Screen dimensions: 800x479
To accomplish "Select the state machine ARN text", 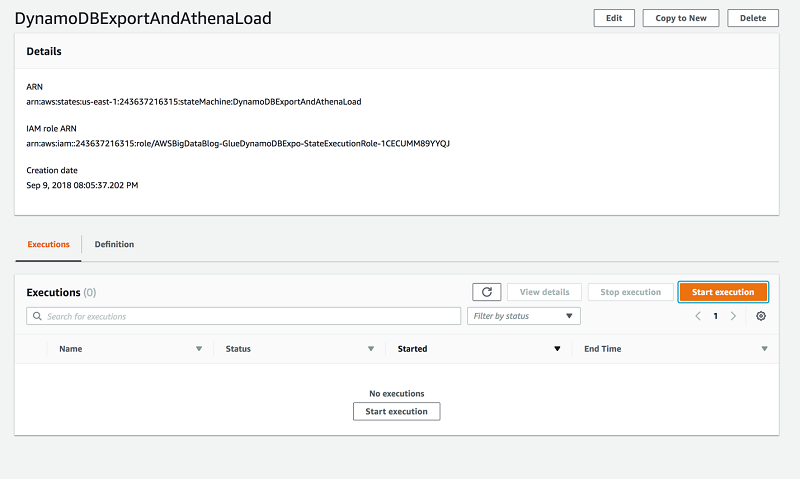I will tap(194, 102).
